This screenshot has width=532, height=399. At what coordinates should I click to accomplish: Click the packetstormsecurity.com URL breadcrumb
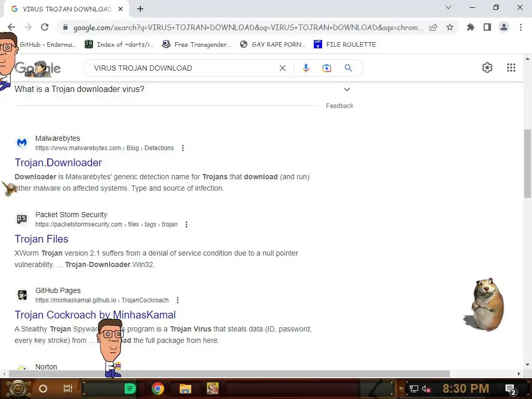click(x=107, y=224)
